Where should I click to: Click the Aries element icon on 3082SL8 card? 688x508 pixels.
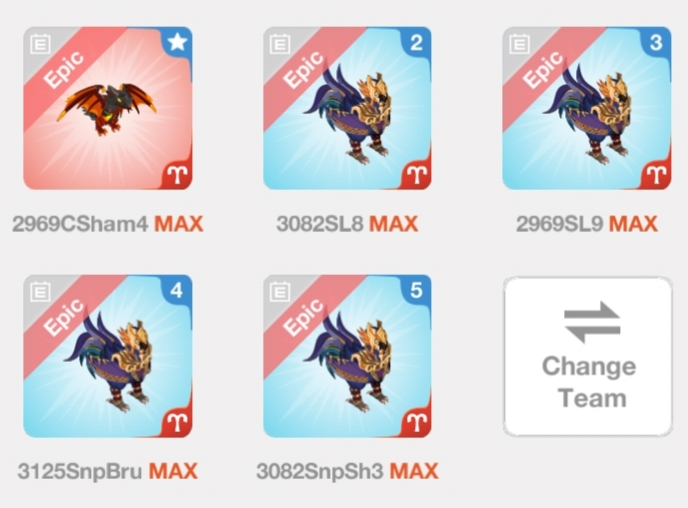[x=417, y=175]
